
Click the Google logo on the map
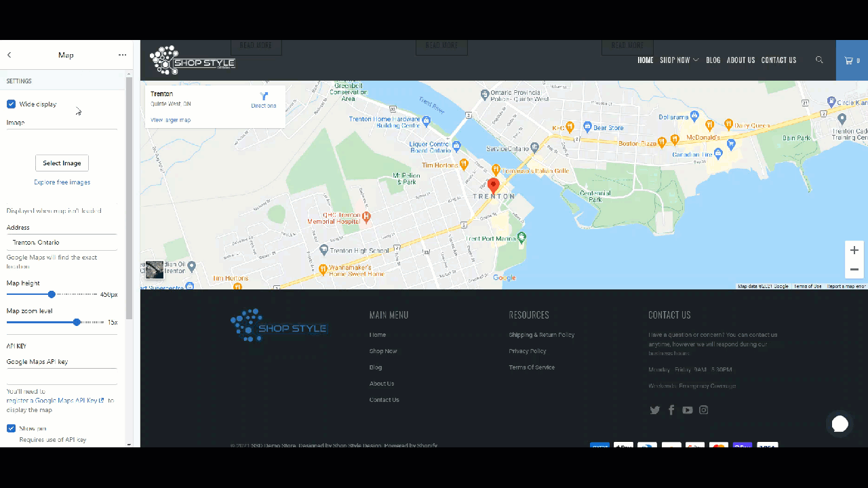505,278
